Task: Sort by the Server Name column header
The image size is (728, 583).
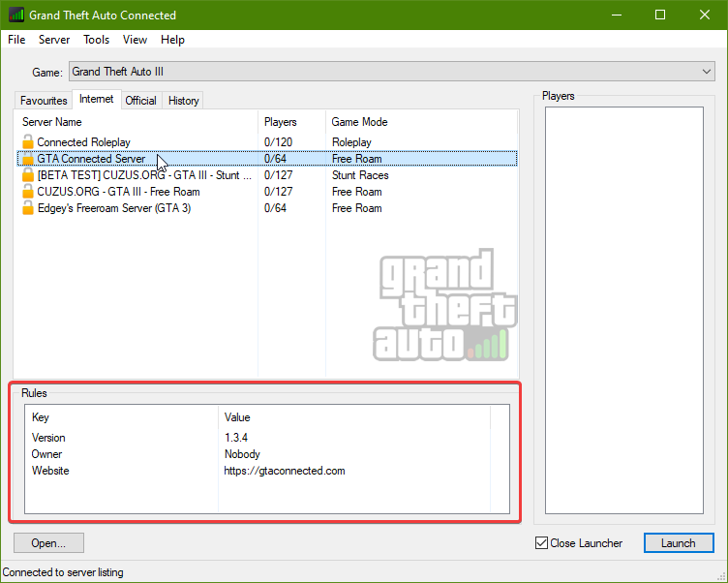Action: (136, 122)
